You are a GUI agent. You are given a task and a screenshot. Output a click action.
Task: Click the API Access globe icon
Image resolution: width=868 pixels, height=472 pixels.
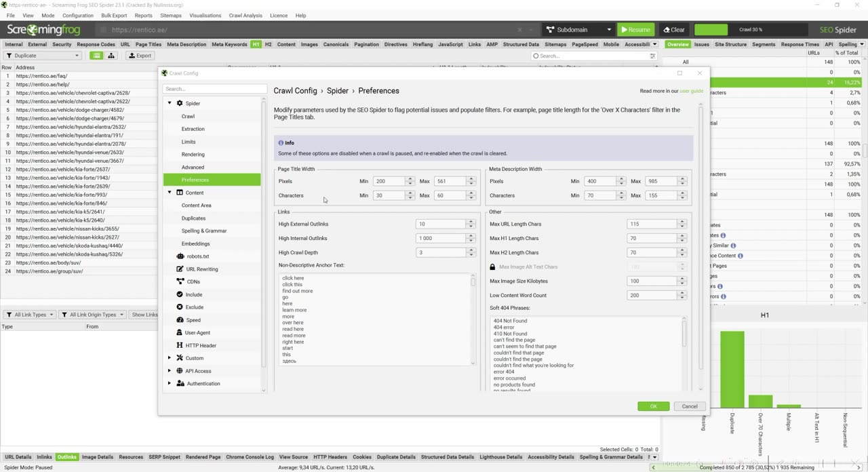180,371
